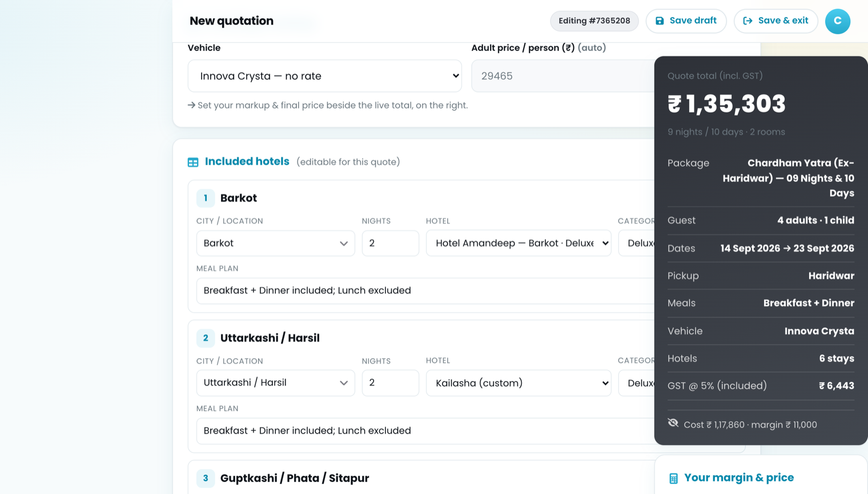The height and width of the screenshot is (494, 868).
Task: Click the Adult price per person field
Action: tap(563, 76)
